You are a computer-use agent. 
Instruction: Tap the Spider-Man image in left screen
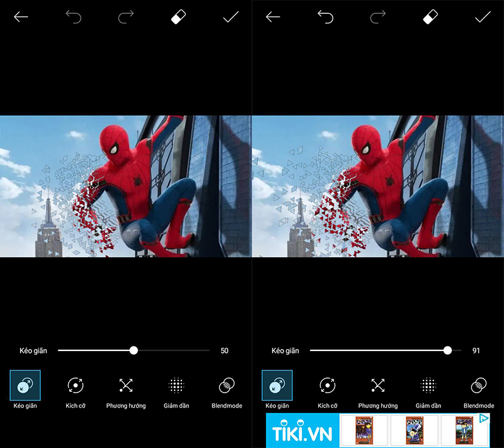[x=125, y=187]
